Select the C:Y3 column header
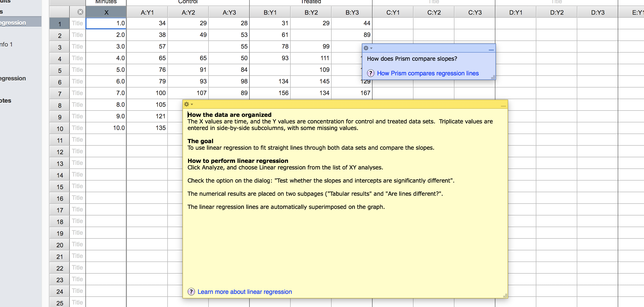 click(x=475, y=12)
